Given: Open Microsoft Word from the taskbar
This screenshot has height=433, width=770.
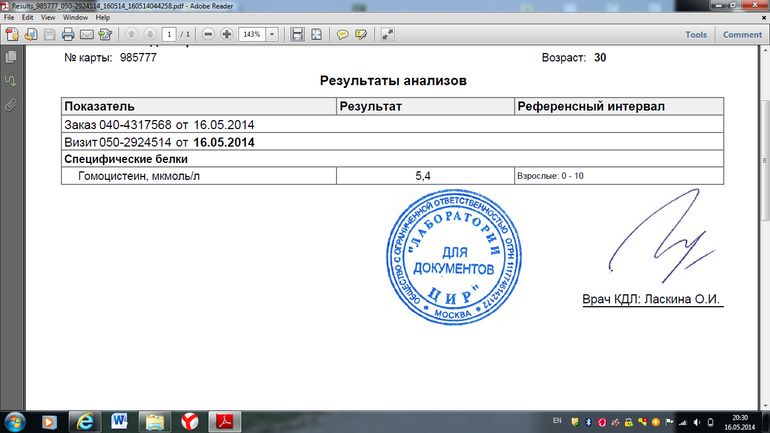Looking at the screenshot, I should pyautogui.click(x=121, y=419).
